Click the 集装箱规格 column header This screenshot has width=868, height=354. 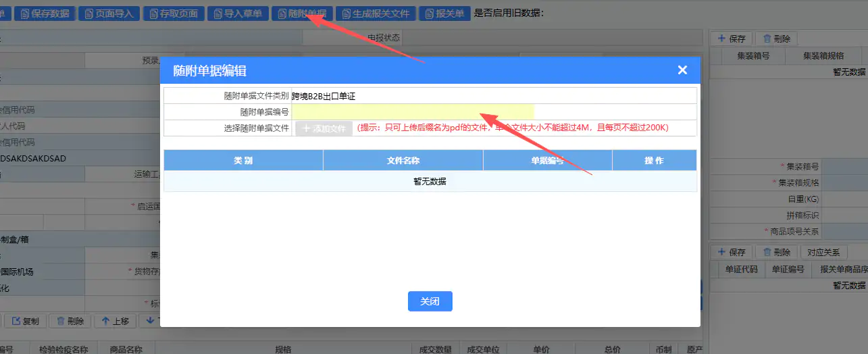pos(824,56)
